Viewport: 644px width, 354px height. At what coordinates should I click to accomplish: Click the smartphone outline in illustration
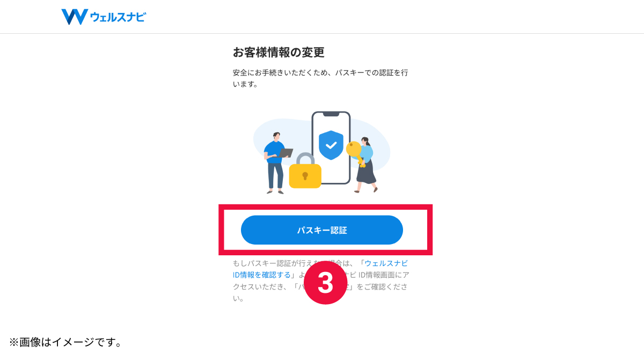tap(331, 147)
